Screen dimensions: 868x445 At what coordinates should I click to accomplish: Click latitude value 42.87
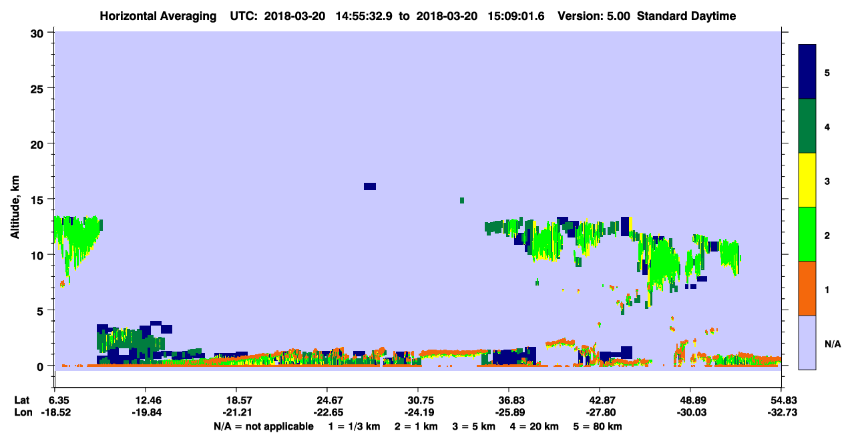pos(600,400)
